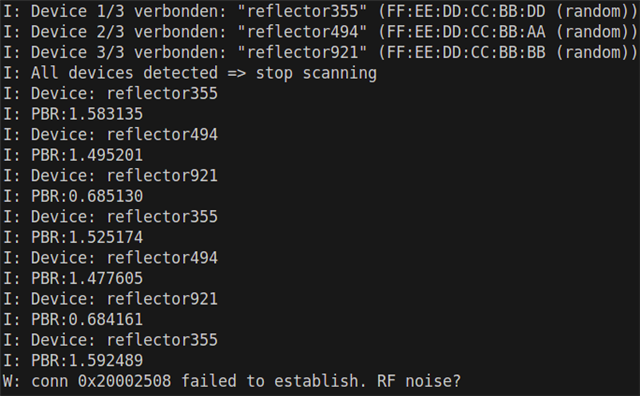
Task: Click the "stop scanning" text
Action: click(x=316, y=73)
